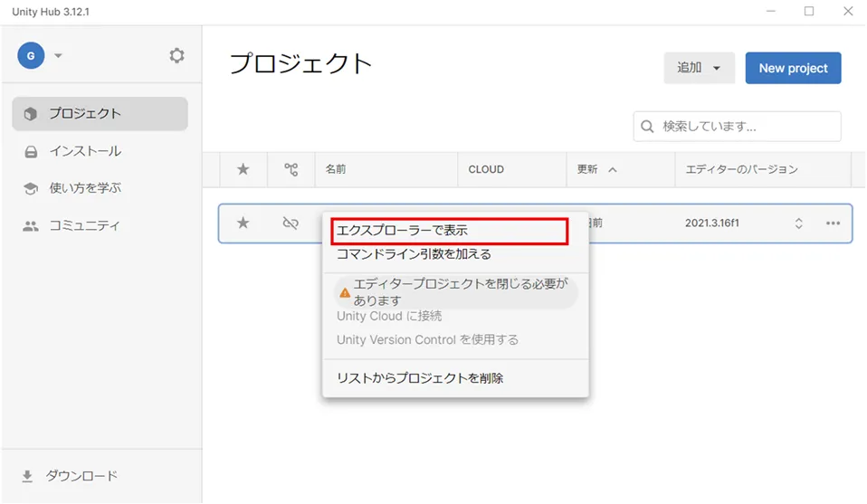Go to 使い方を学ぶ in sidebar
This screenshot has height=504, width=867.
coord(85,188)
